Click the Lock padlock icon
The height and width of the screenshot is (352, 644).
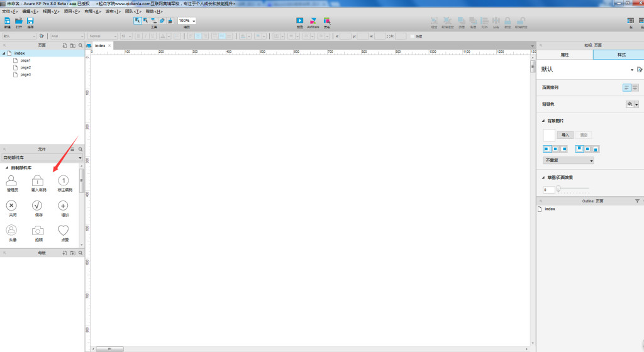(x=508, y=21)
